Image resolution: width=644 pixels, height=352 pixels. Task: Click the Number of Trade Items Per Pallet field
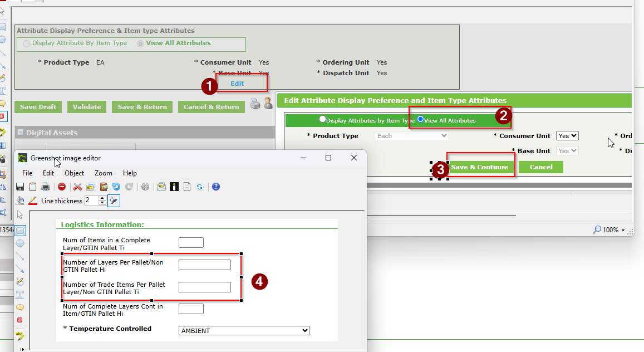pyautogui.click(x=204, y=287)
